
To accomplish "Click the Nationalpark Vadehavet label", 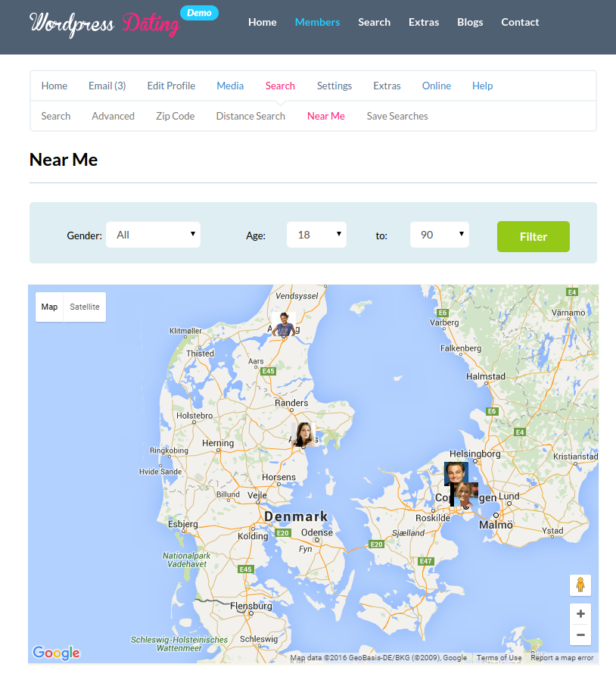I will coord(187,560).
